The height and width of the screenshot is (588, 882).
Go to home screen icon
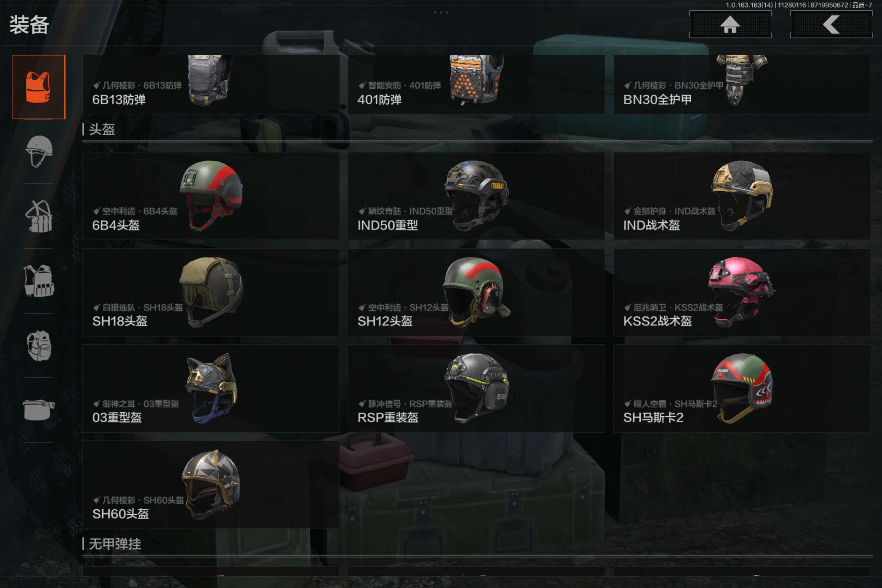(730, 24)
